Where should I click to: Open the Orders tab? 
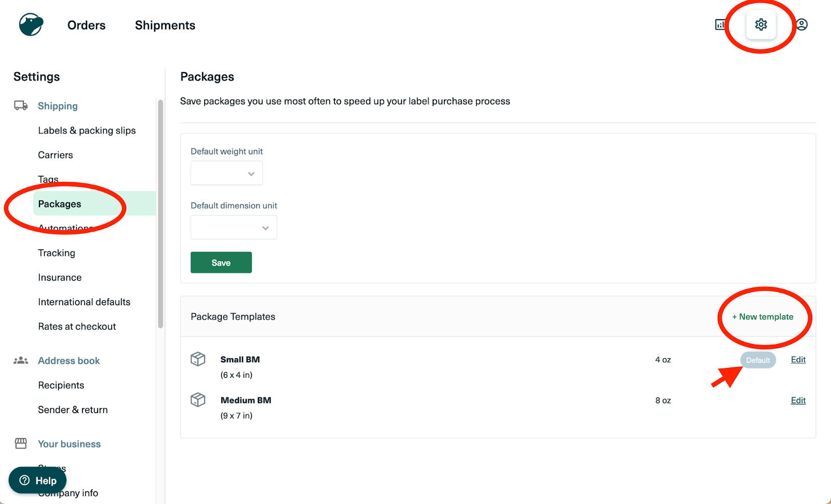[86, 25]
